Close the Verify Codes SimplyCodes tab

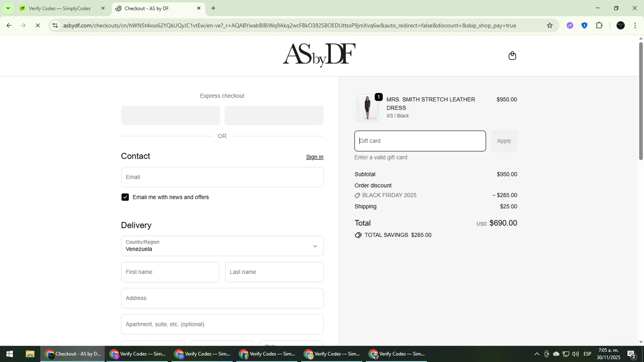pyautogui.click(x=103, y=8)
